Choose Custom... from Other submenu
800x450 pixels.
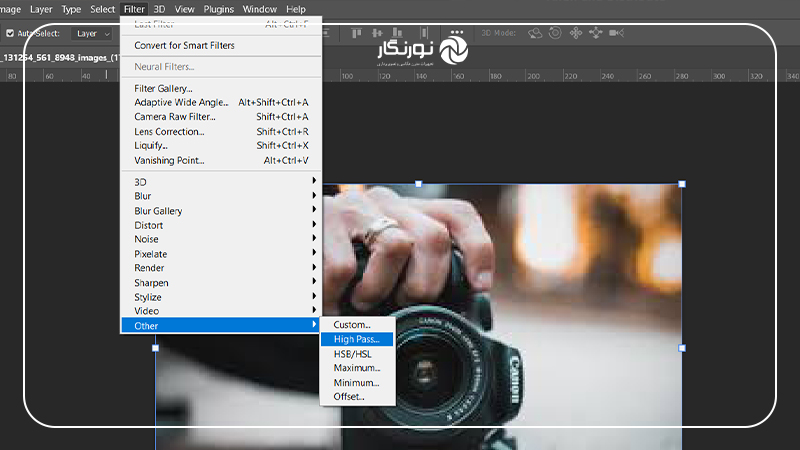pos(357,324)
